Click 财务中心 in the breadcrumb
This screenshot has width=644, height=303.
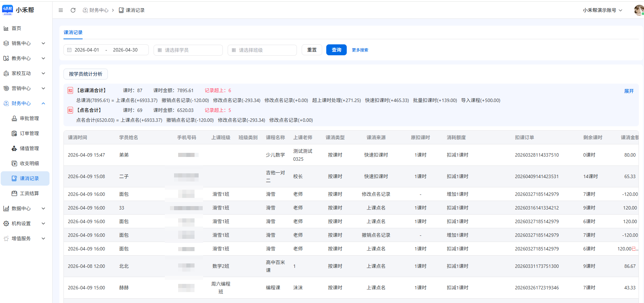pyautogui.click(x=98, y=10)
